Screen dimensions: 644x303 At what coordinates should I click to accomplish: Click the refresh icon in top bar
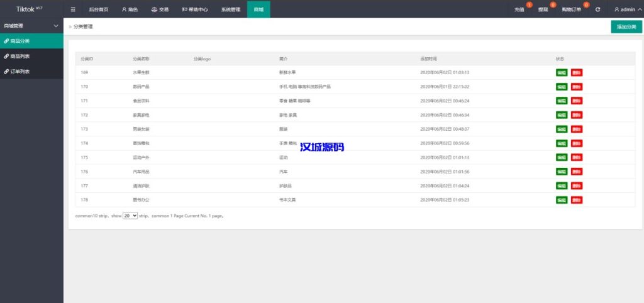[597, 9]
